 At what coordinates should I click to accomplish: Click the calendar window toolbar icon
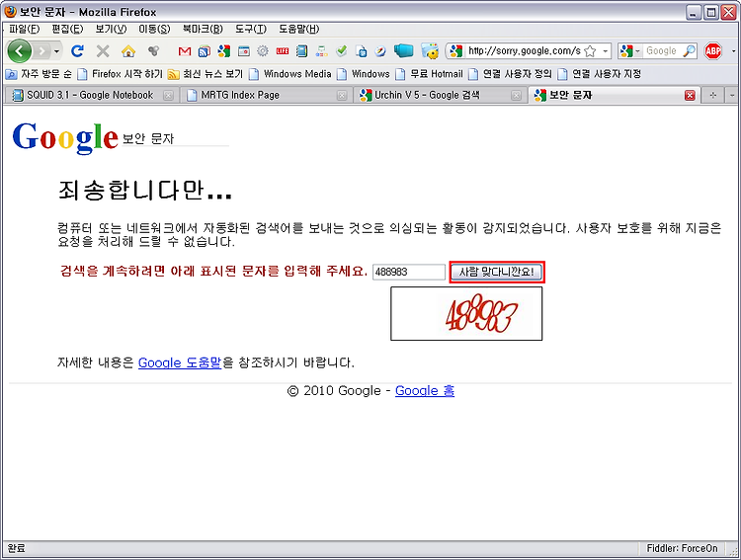coord(243,51)
